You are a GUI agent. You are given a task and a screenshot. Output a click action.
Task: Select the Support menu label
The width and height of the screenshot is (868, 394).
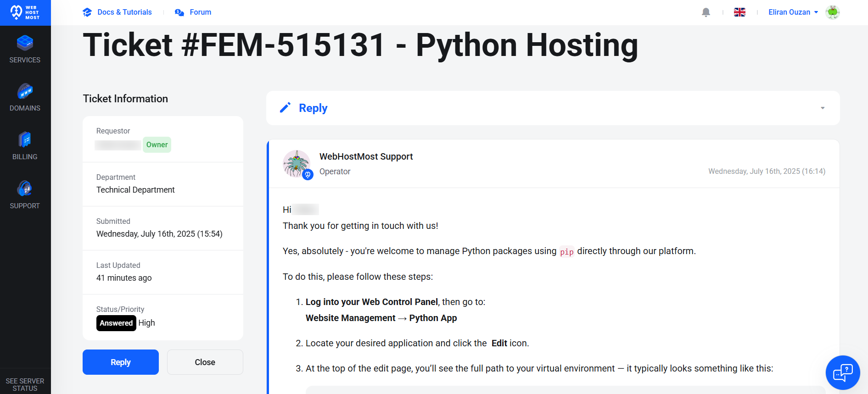coord(25,206)
